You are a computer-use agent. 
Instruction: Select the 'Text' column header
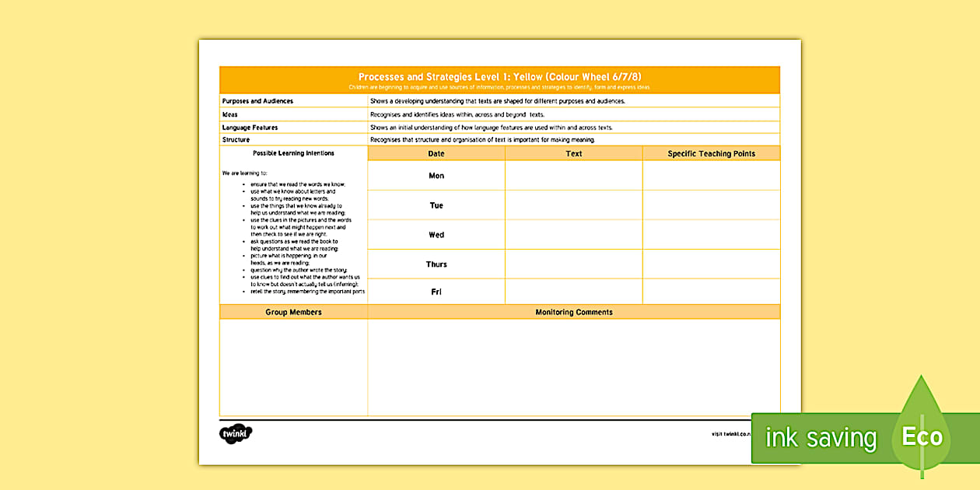pos(573,153)
